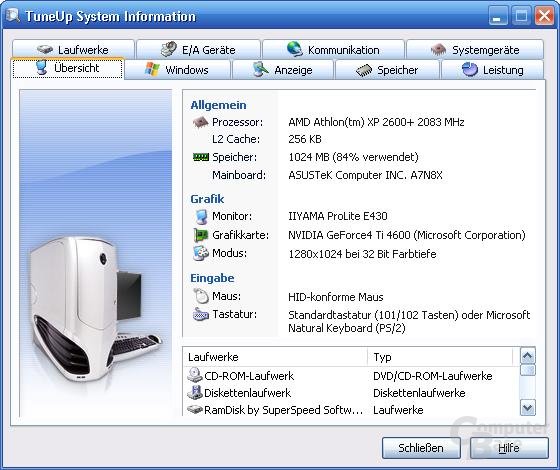Click the Grafikkarte card icon
The image size is (560, 470).
pos(201,235)
